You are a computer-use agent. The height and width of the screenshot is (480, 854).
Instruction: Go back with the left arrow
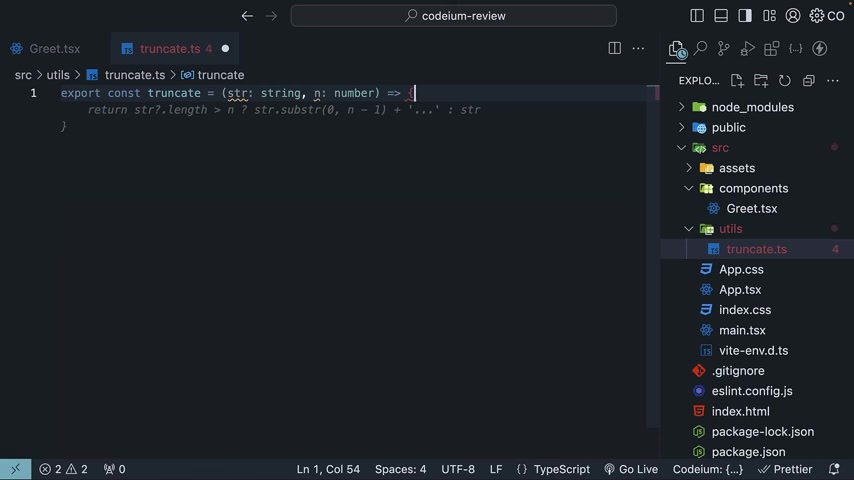coord(247,16)
